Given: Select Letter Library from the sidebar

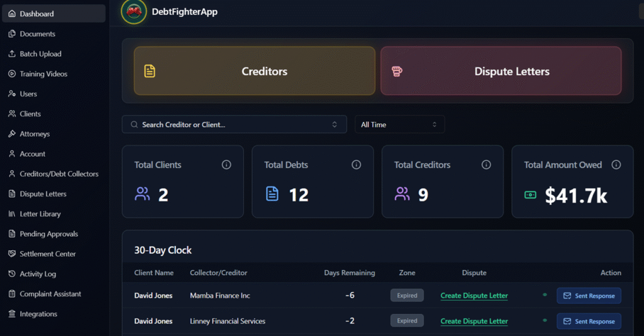Looking at the screenshot, I should click(40, 214).
